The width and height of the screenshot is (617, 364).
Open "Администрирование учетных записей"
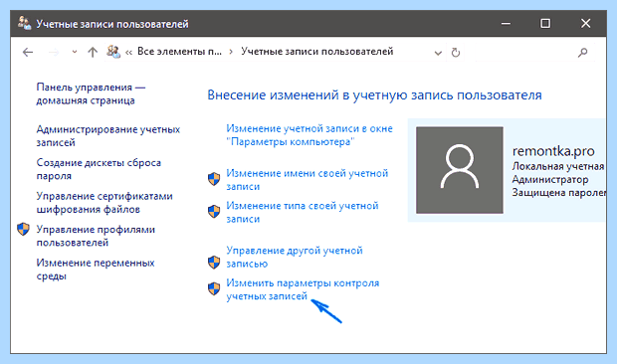tap(107, 135)
